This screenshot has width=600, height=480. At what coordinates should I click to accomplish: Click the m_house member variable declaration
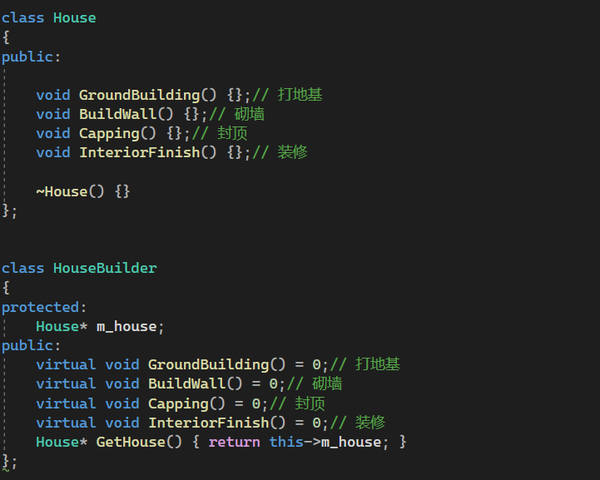(127, 327)
